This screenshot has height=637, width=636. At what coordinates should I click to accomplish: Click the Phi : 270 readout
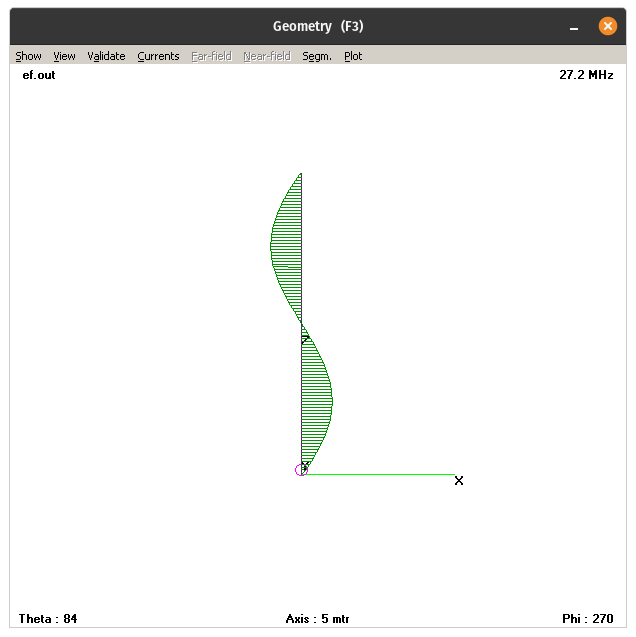coord(588,619)
